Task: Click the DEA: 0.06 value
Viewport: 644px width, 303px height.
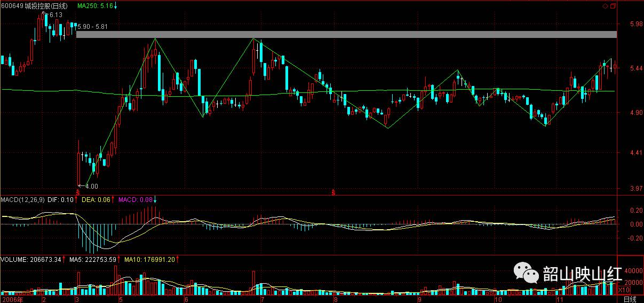Action: [96, 200]
